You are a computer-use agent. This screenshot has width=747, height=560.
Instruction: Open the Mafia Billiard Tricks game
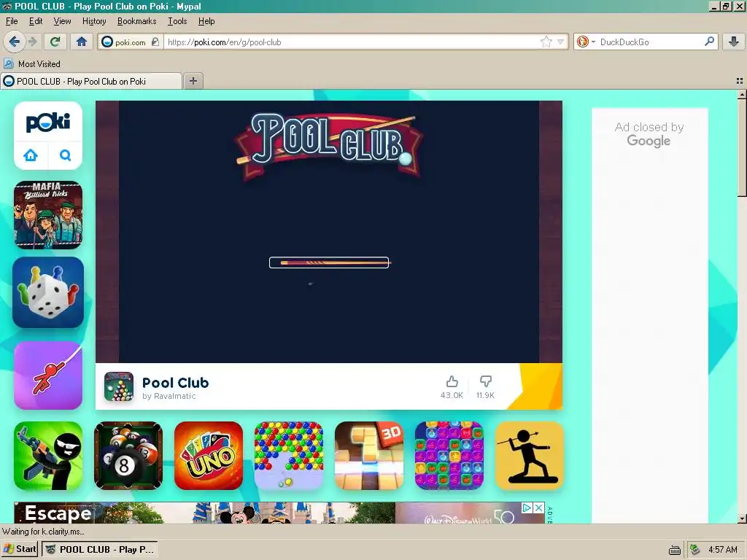coord(48,215)
